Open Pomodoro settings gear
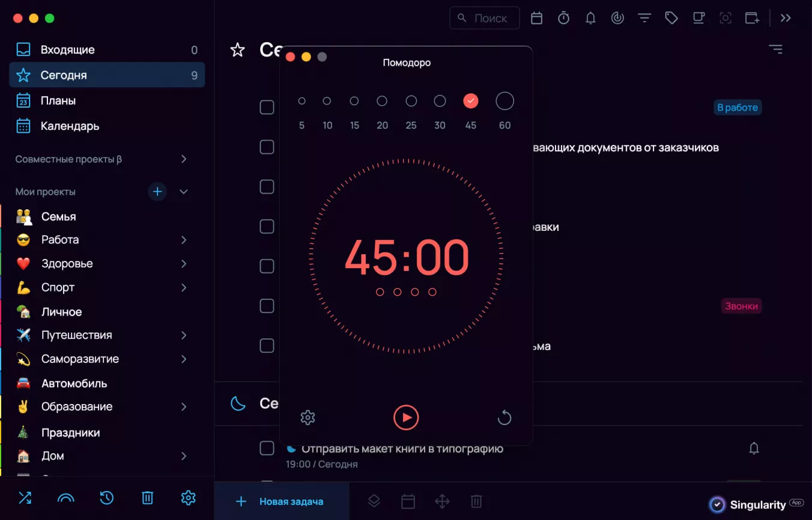 (x=308, y=417)
